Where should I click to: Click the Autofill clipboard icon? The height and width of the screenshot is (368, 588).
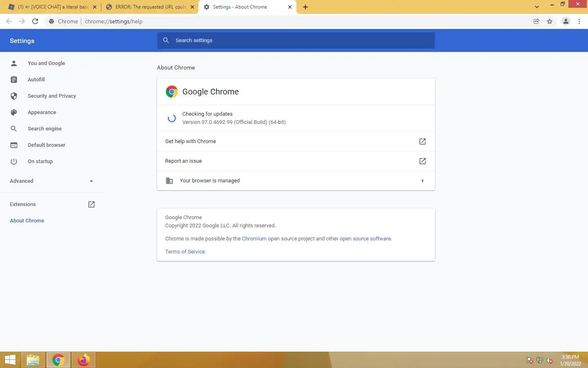tap(14, 79)
